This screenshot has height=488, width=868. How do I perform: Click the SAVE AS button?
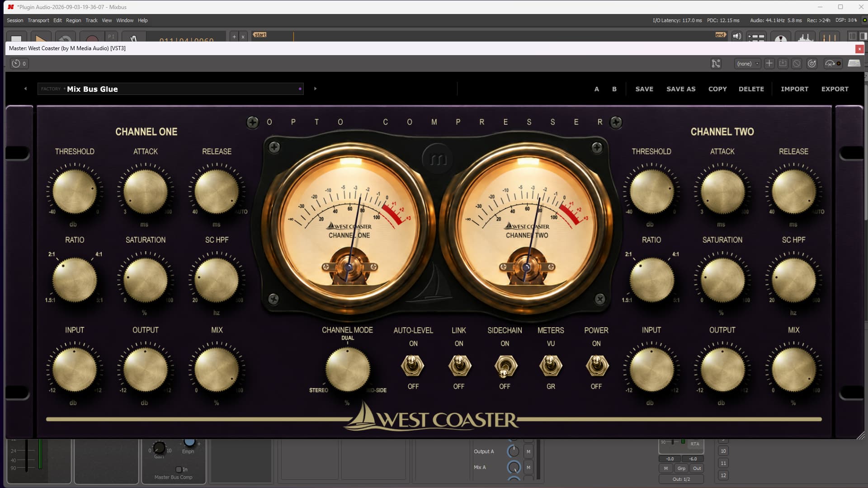(681, 89)
